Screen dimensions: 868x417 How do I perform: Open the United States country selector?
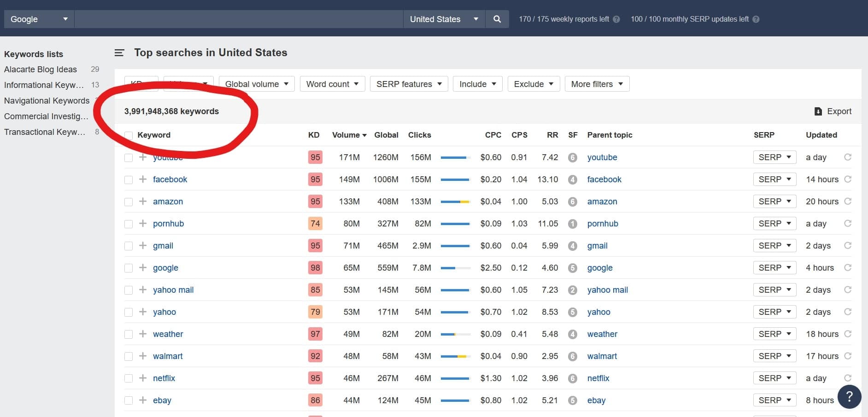click(x=443, y=19)
